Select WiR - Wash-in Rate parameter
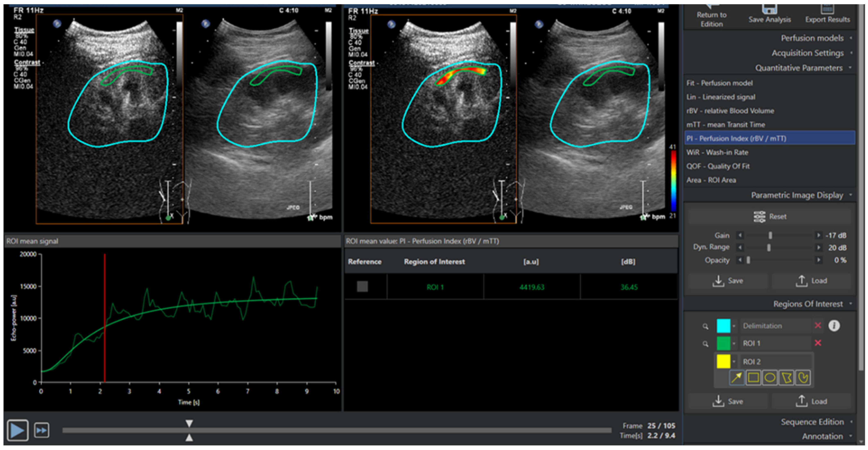 tap(770, 152)
